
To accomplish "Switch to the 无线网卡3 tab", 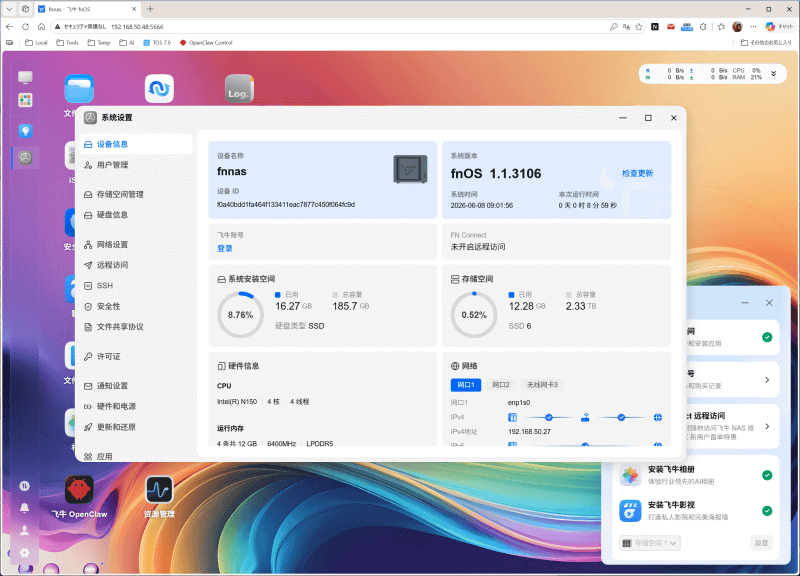I will tap(542, 385).
